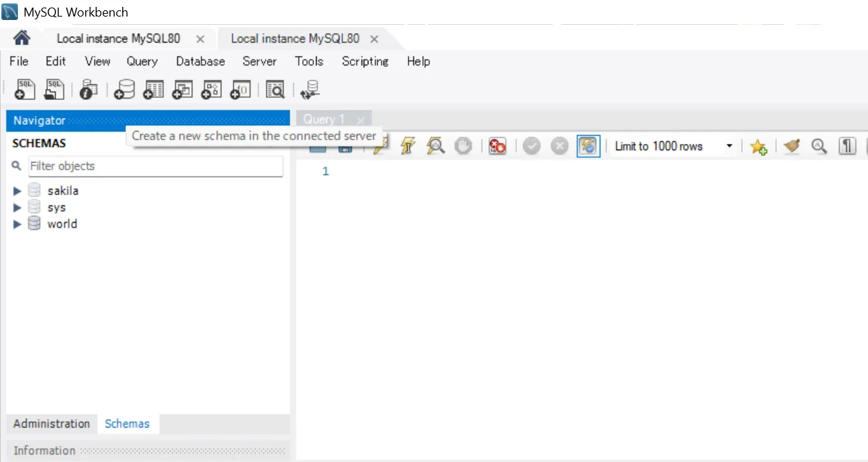The image size is (868, 462).
Task: Toggle auto-commit mode in the query toolbar
Action: [589, 145]
